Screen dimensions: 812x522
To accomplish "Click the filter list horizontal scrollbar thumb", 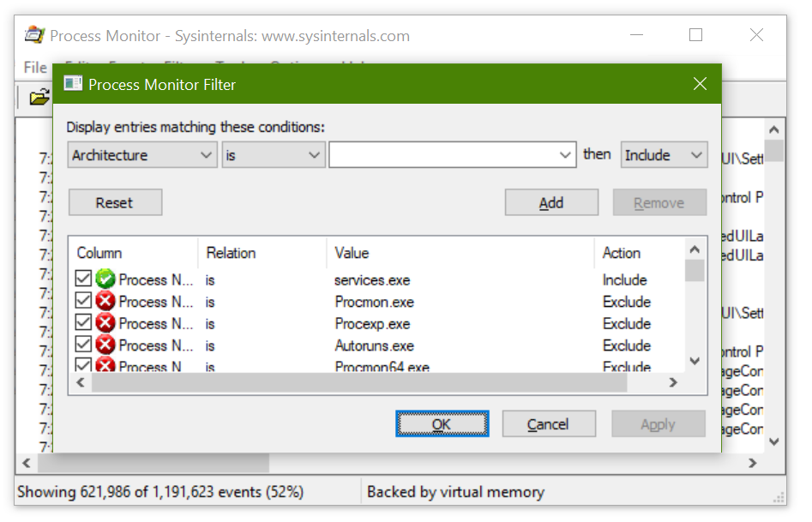I will point(359,382).
